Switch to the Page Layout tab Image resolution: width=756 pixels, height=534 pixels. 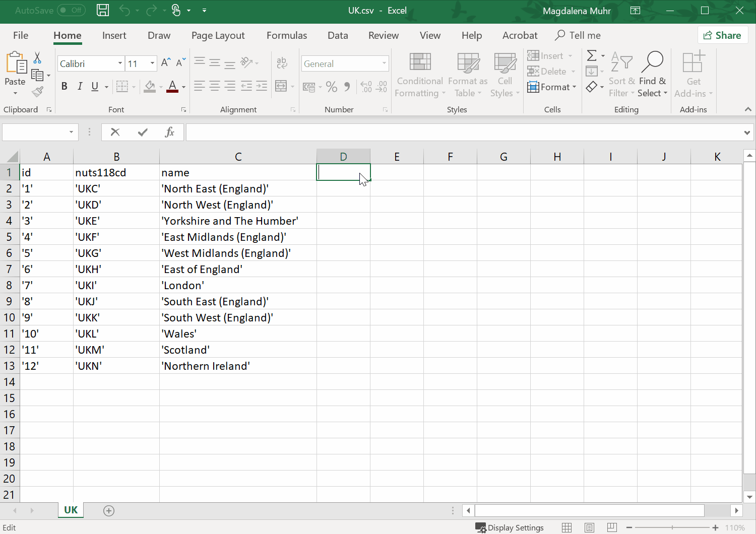pyautogui.click(x=218, y=35)
